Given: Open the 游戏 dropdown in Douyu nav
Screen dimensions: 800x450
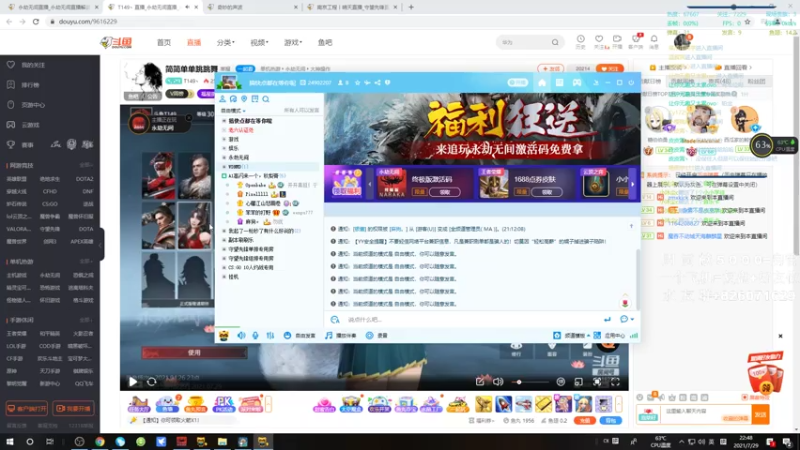Looking at the screenshot, I should (293, 42).
